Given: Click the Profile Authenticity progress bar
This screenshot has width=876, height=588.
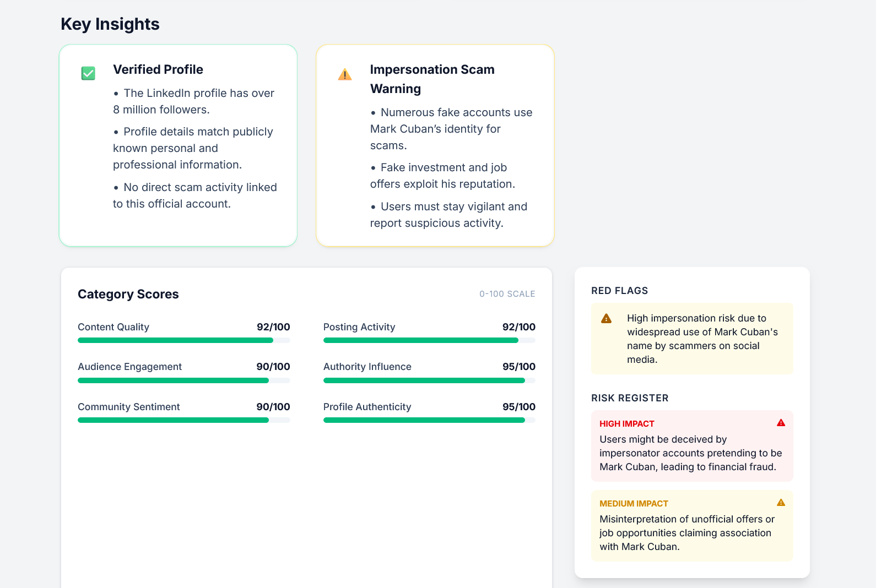Looking at the screenshot, I should [429, 420].
